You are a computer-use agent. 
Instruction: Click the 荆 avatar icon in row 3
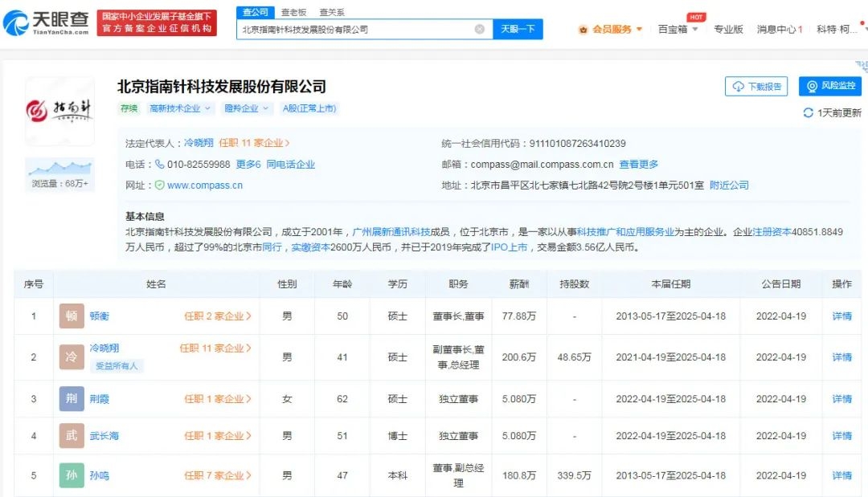click(x=72, y=398)
